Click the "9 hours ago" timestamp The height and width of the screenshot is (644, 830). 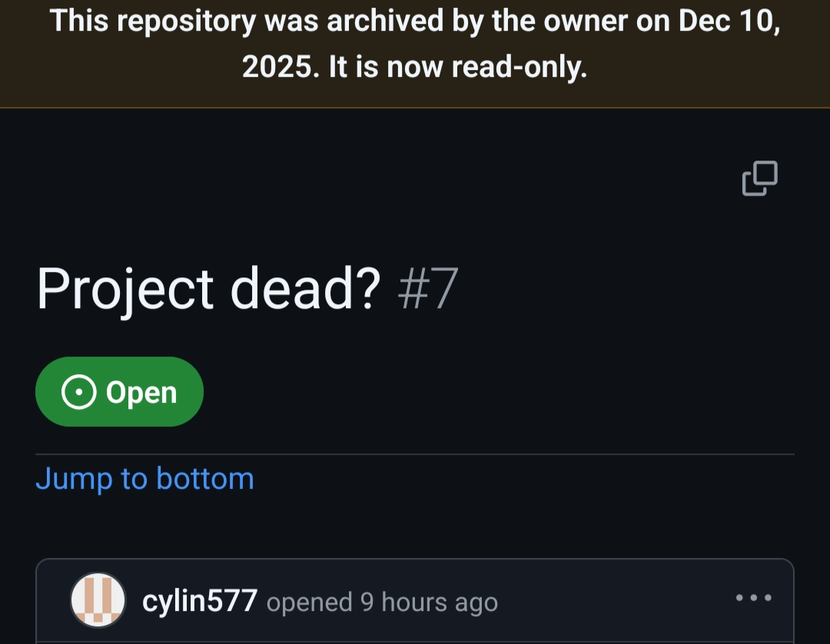tap(429, 603)
